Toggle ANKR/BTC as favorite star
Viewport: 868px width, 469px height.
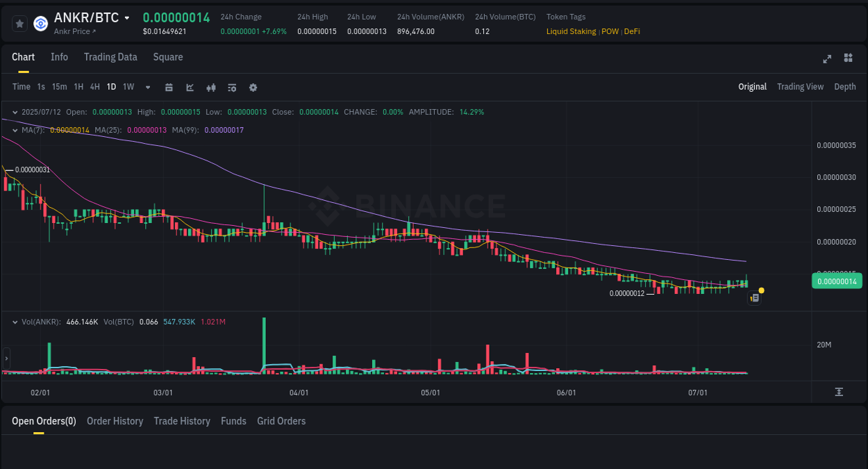point(19,23)
